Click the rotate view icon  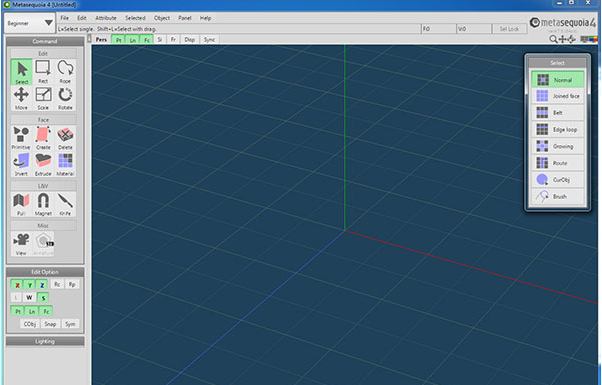[x=572, y=39]
